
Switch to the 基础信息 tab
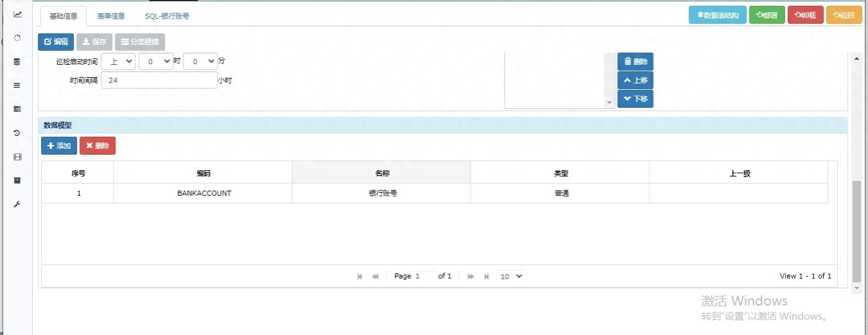(x=64, y=16)
